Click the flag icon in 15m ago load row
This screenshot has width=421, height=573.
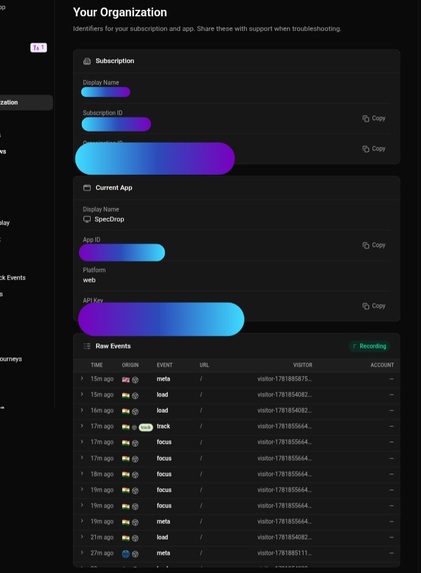click(x=126, y=395)
